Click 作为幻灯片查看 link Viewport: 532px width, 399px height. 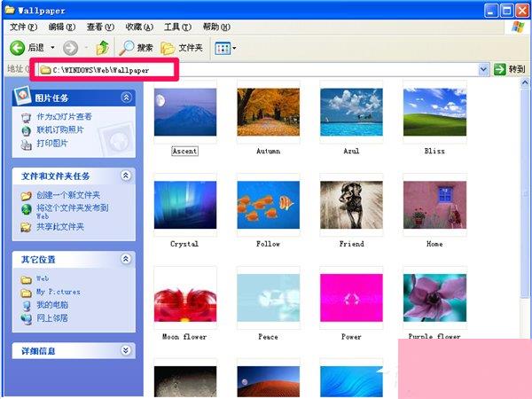coord(64,117)
